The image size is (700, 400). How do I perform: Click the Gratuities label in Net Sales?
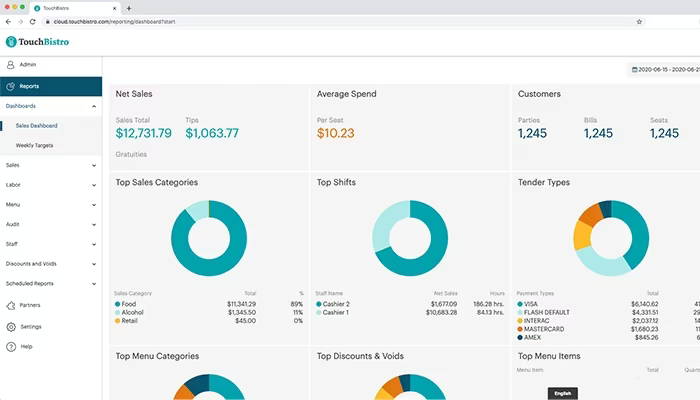click(131, 154)
